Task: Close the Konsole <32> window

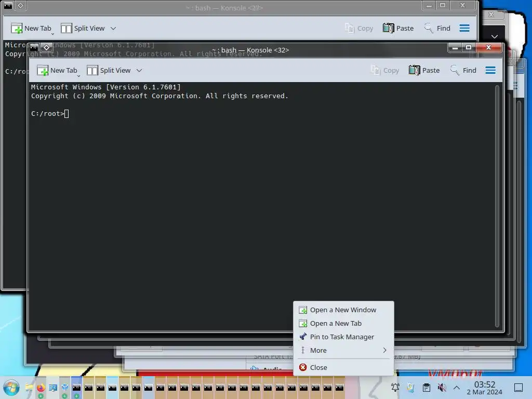Action: coord(488,47)
